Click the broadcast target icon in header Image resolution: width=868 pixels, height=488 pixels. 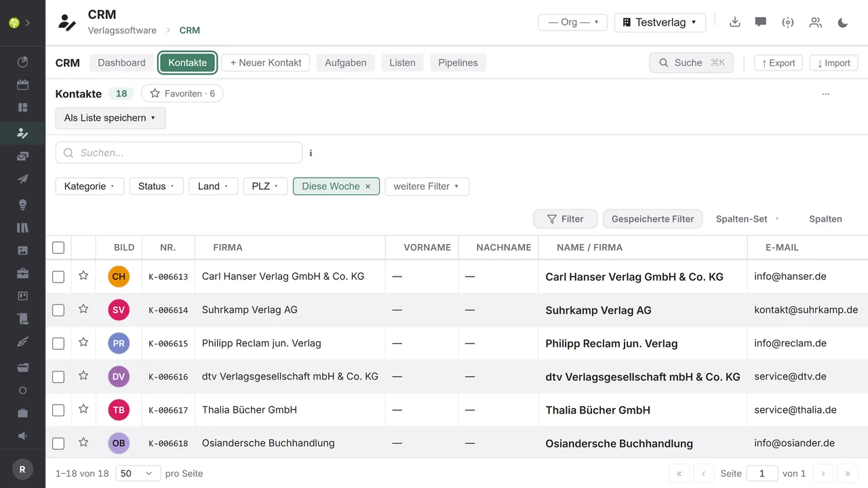coord(787,22)
